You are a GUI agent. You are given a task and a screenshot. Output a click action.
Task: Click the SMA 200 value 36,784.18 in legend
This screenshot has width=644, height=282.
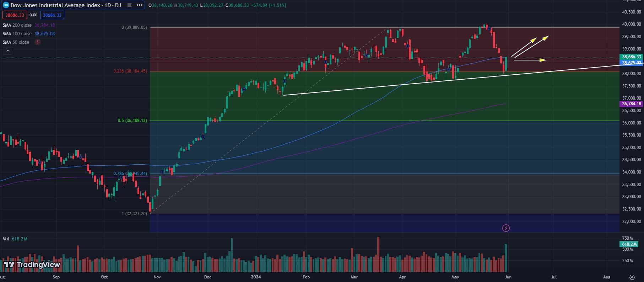[45, 25]
